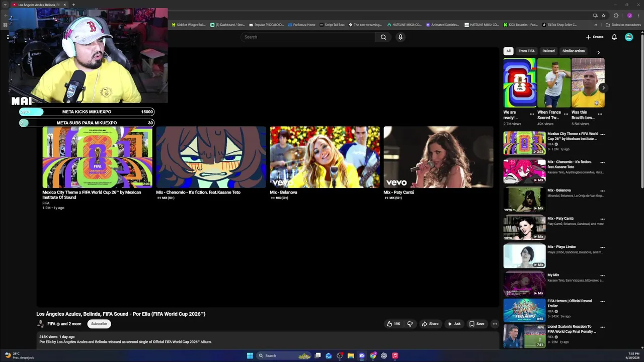Screen dimensions: 644x362
Task: Open KickBot Widget Builder bookmark
Action: 189,25
